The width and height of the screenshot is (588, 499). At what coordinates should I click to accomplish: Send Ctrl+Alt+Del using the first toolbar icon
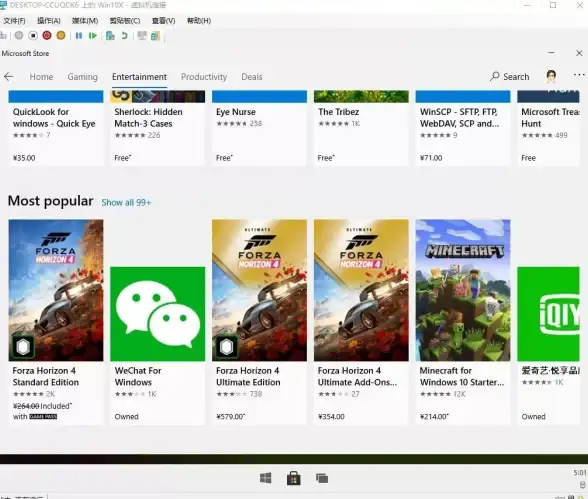click(3, 36)
